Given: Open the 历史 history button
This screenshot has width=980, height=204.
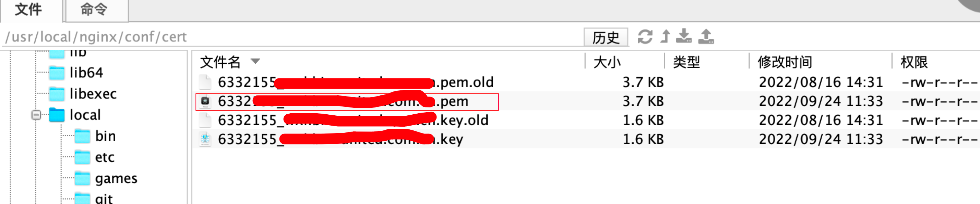Looking at the screenshot, I should point(606,38).
